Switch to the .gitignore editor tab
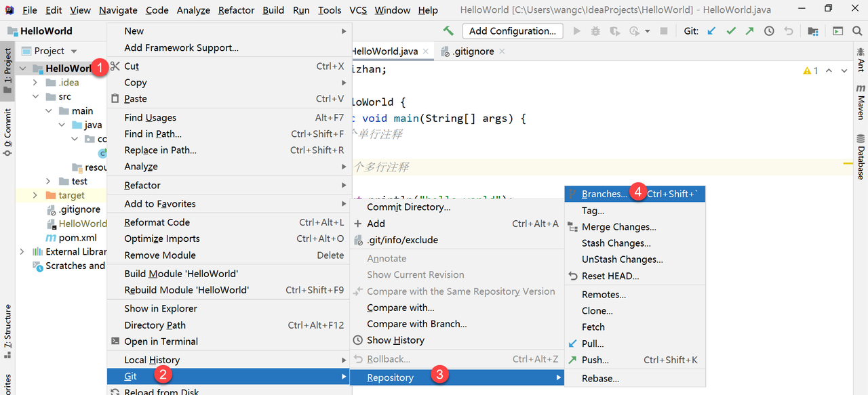 point(473,51)
